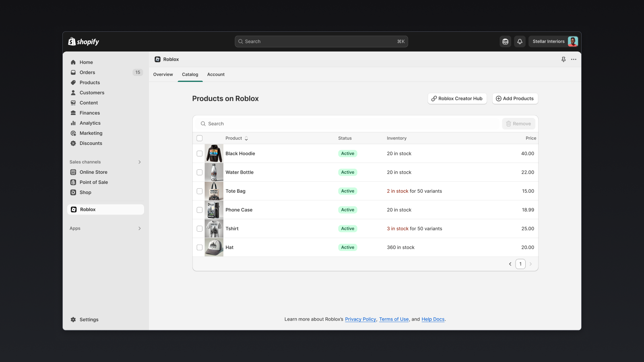Go to the previous page arrow
Viewport: 644px width, 362px height.
point(510,264)
